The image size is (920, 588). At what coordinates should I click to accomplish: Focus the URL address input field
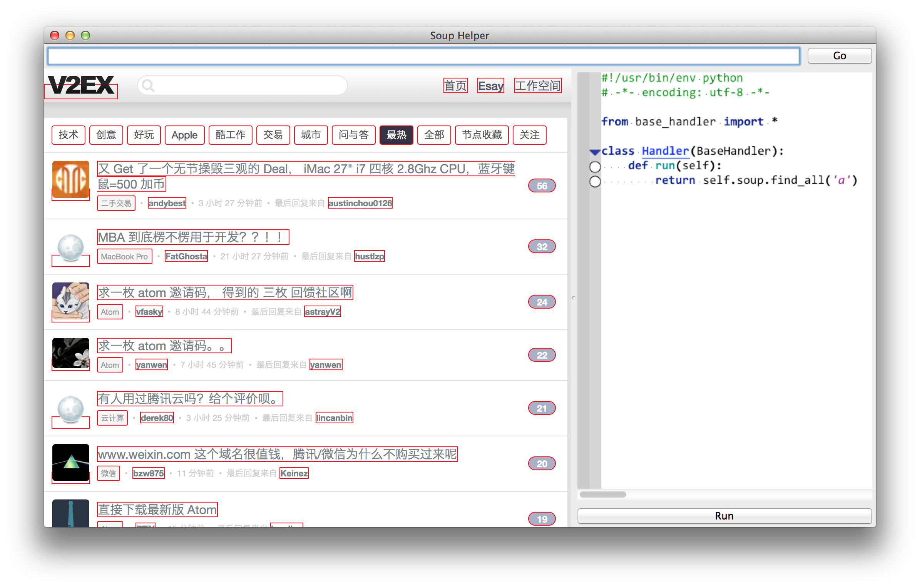[x=423, y=56]
